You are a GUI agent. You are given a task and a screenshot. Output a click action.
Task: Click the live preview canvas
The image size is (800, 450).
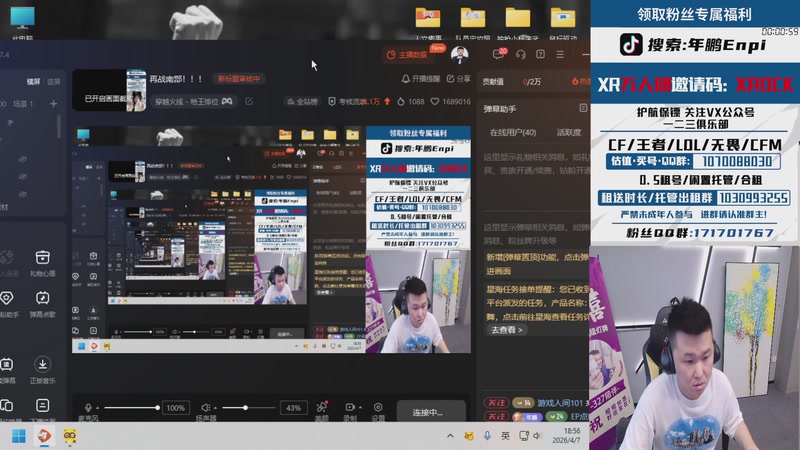(x=271, y=239)
